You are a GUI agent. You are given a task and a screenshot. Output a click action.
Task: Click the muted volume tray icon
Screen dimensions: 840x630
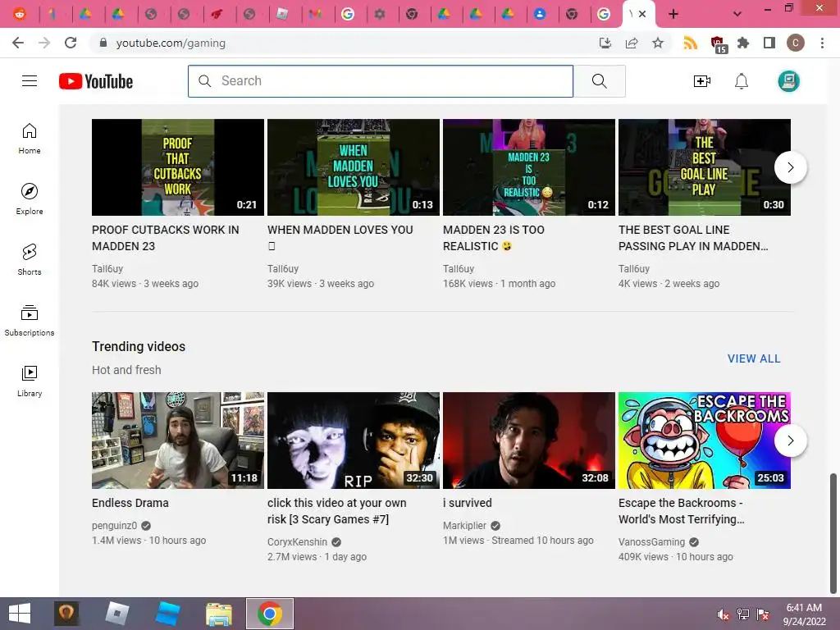(724, 614)
